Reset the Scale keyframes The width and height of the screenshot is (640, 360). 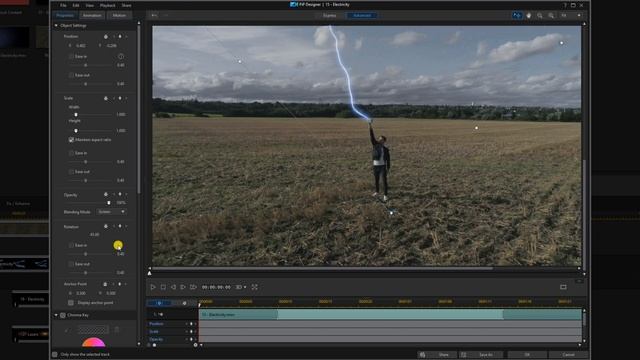tap(106, 98)
